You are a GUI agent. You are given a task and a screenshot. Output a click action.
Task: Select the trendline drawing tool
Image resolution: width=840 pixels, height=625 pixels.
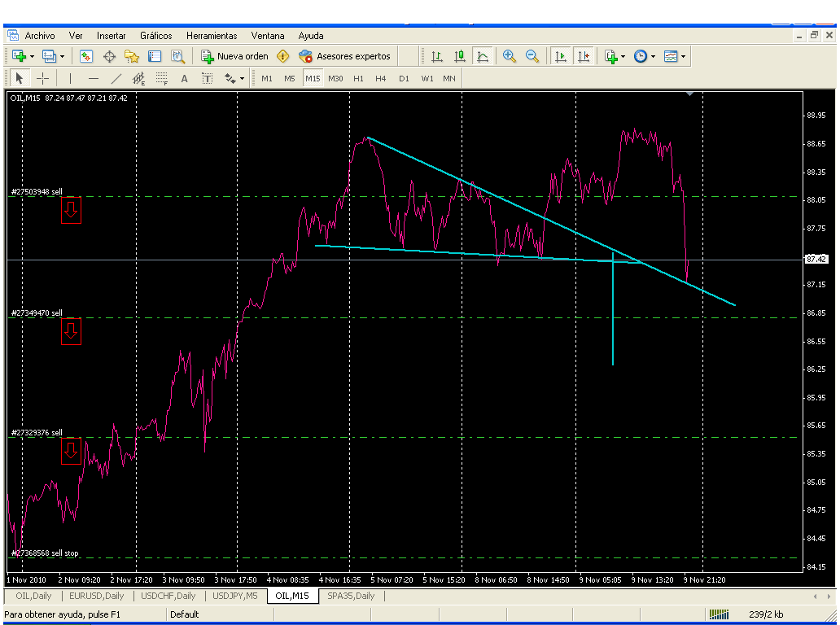116,79
